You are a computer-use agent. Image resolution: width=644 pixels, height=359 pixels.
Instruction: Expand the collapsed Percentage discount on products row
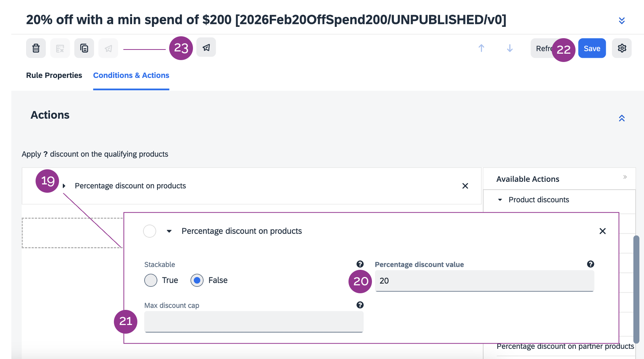[64, 186]
